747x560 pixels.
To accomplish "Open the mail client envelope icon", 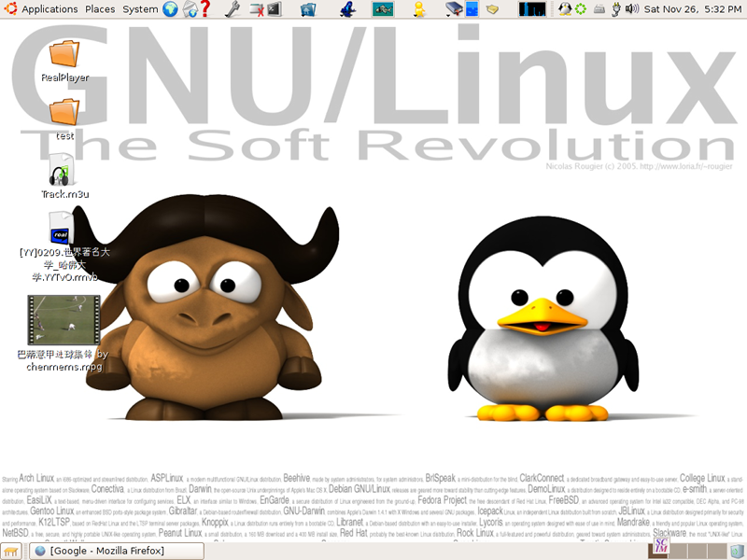I will pyautogui.click(x=190, y=9).
